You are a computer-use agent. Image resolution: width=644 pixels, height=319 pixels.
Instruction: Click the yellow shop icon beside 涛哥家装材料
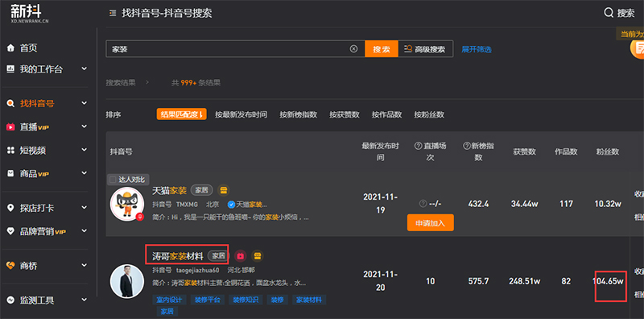(x=257, y=256)
